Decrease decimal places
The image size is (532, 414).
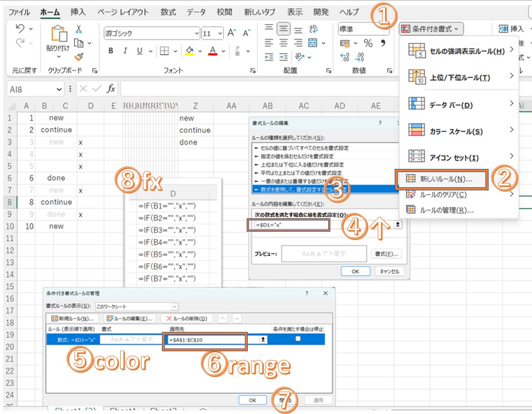[359, 56]
